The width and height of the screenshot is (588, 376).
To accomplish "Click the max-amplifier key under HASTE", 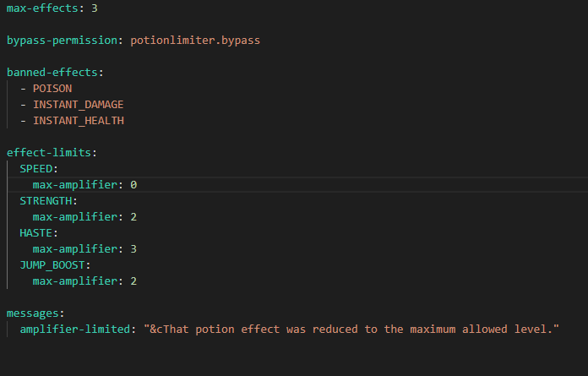I will pyautogui.click(x=75, y=249).
